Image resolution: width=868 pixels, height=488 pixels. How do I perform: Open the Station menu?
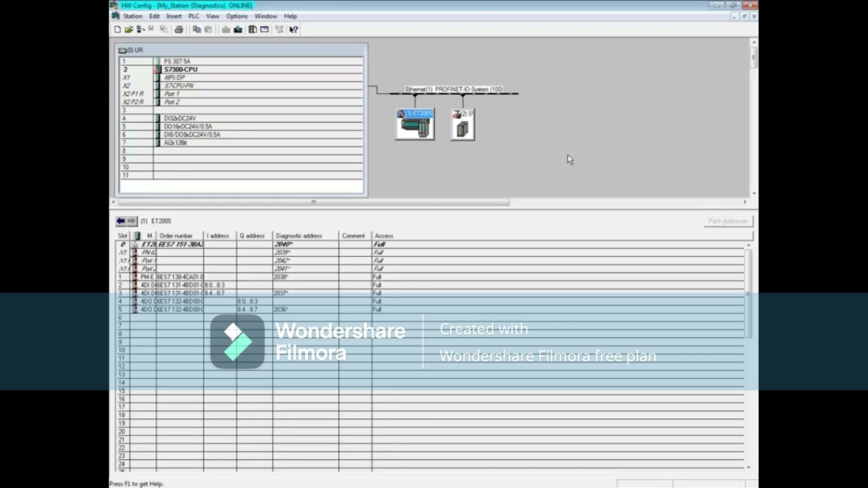[x=132, y=16]
